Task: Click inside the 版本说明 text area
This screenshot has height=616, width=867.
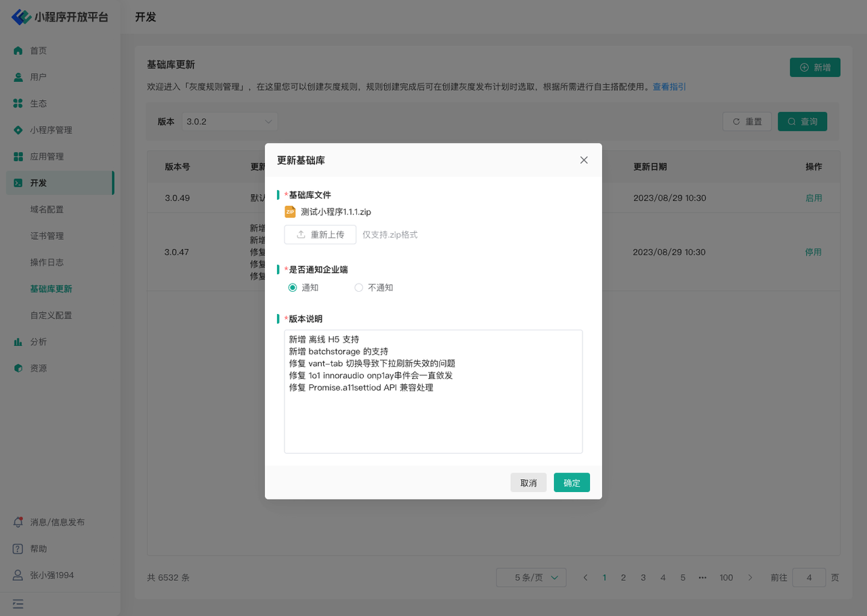Action: 433,420
